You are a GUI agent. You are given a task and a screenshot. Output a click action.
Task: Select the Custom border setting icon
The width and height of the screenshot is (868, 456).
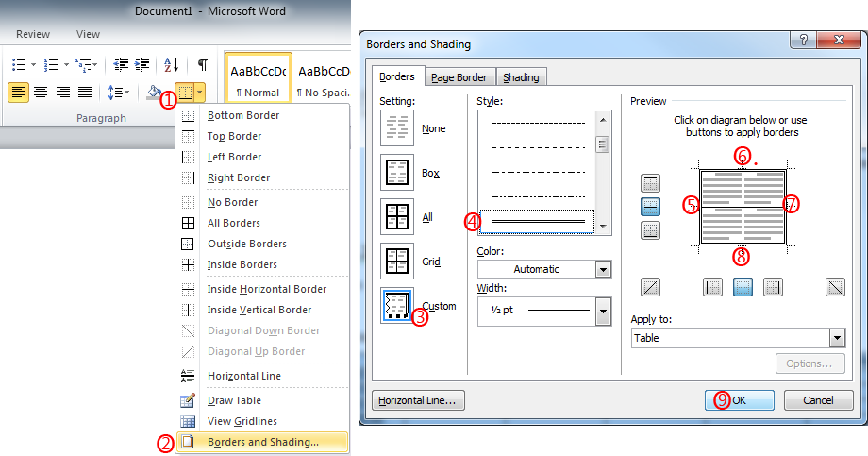[x=397, y=305]
